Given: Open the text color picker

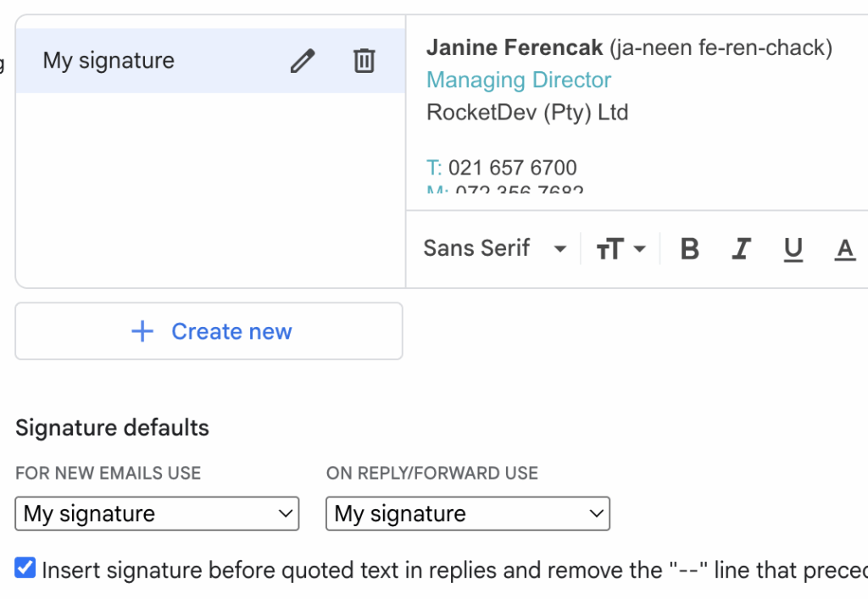Looking at the screenshot, I should point(844,249).
